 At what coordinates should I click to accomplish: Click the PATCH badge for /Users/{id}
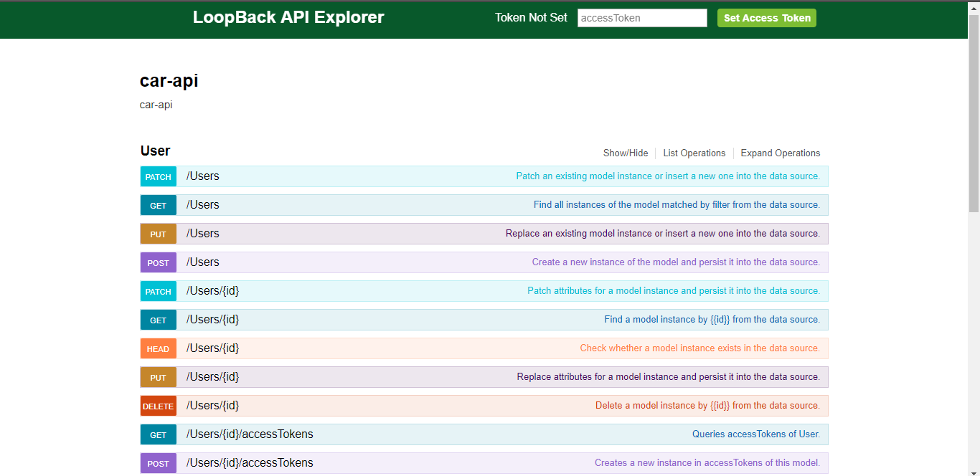click(x=159, y=291)
